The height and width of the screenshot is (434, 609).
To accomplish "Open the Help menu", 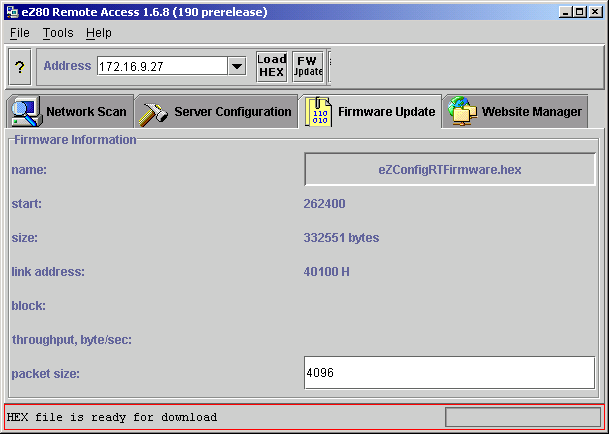I will [99, 33].
